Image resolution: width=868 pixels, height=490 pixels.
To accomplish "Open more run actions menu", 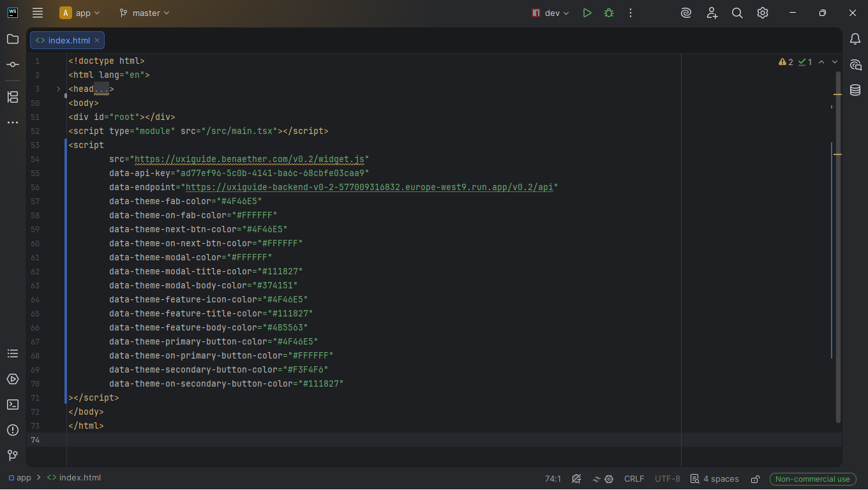I will coord(631,13).
